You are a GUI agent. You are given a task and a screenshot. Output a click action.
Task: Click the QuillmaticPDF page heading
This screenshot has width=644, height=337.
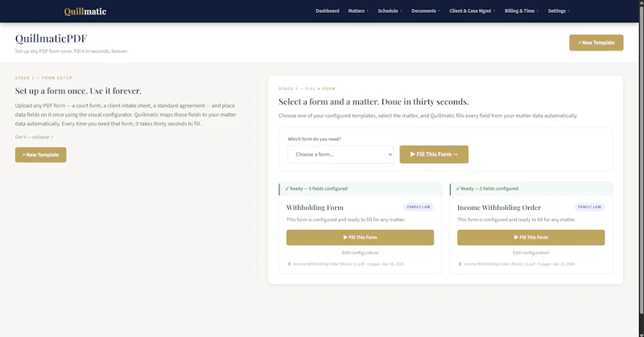pos(51,38)
